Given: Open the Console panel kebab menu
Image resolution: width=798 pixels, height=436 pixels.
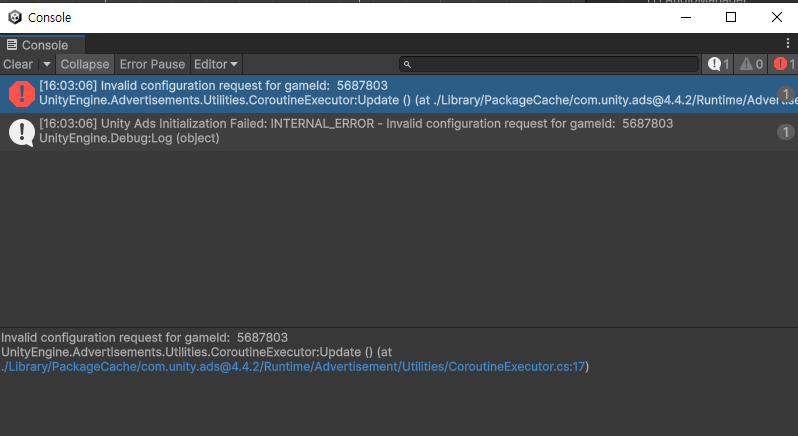Looking at the screenshot, I should 788,44.
